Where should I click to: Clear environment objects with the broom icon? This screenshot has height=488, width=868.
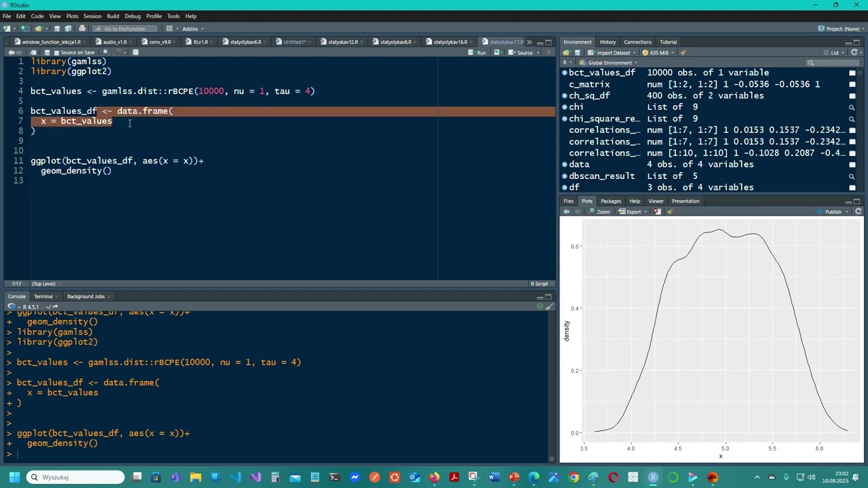(683, 53)
